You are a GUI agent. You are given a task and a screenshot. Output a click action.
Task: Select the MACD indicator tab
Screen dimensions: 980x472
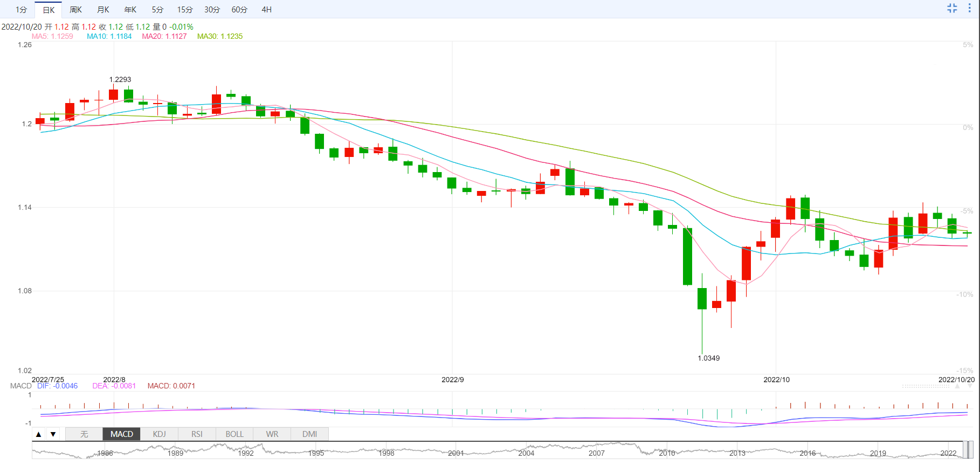coord(122,434)
